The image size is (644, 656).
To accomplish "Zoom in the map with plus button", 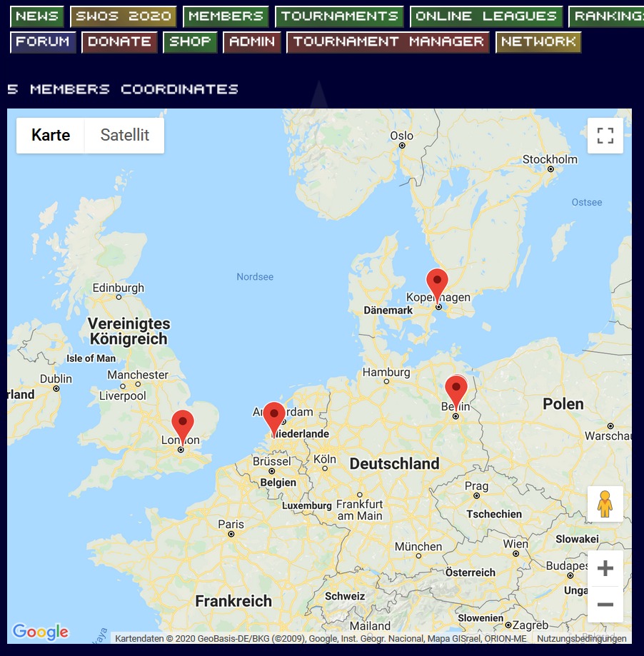I will (x=605, y=568).
